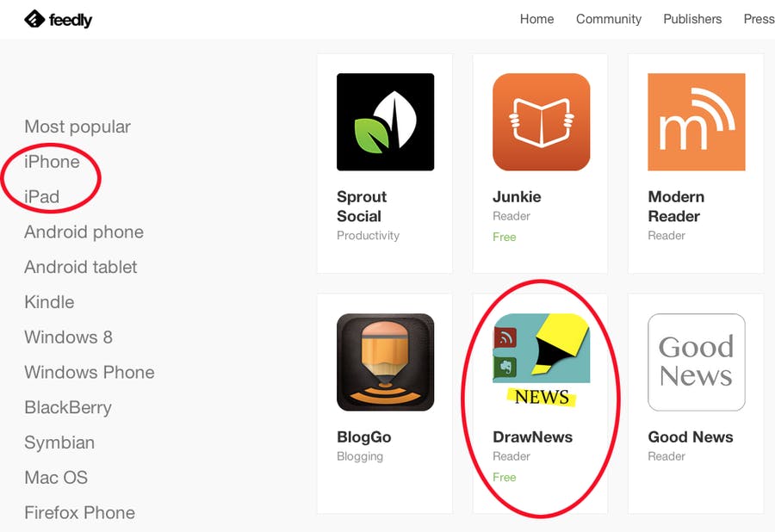The width and height of the screenshot is (775, 532).
Task: Click the BlogGo pencil app icon
Action: pos(386,362)
